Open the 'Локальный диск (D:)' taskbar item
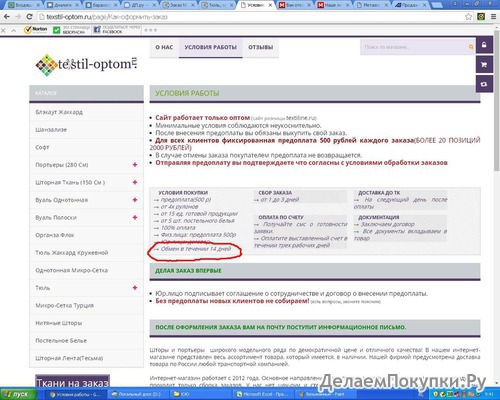 137,394
